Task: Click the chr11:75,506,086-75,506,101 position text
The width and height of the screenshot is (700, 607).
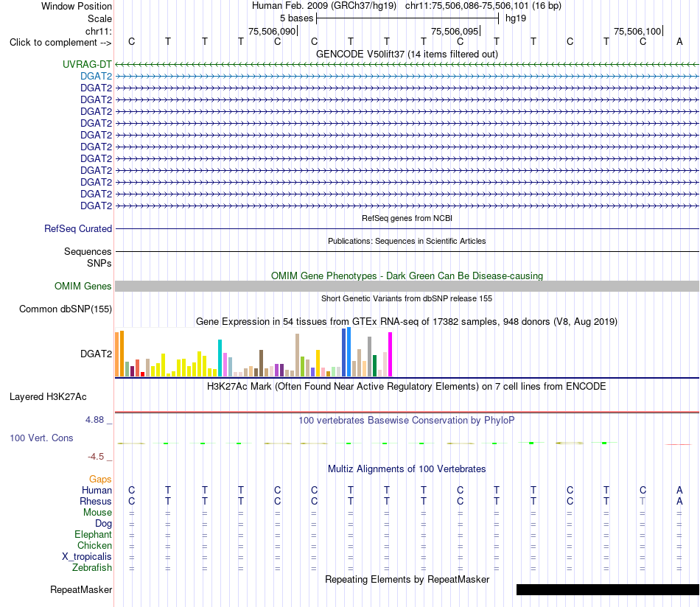Action: click(483, 6)
